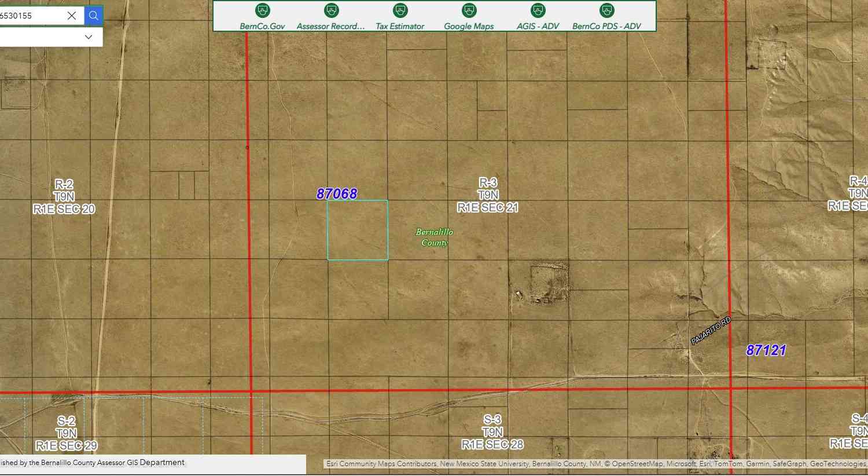Viewport: 868px width, 476px height.
Task: Click the Google Maps link label
Action: [x=469, y=26]
